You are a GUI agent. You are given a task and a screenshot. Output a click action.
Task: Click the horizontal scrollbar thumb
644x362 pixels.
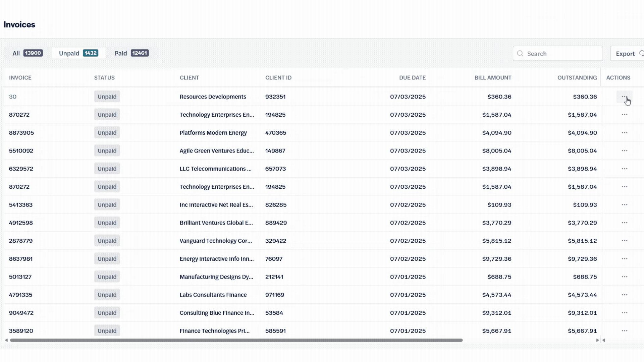point(236,340)
